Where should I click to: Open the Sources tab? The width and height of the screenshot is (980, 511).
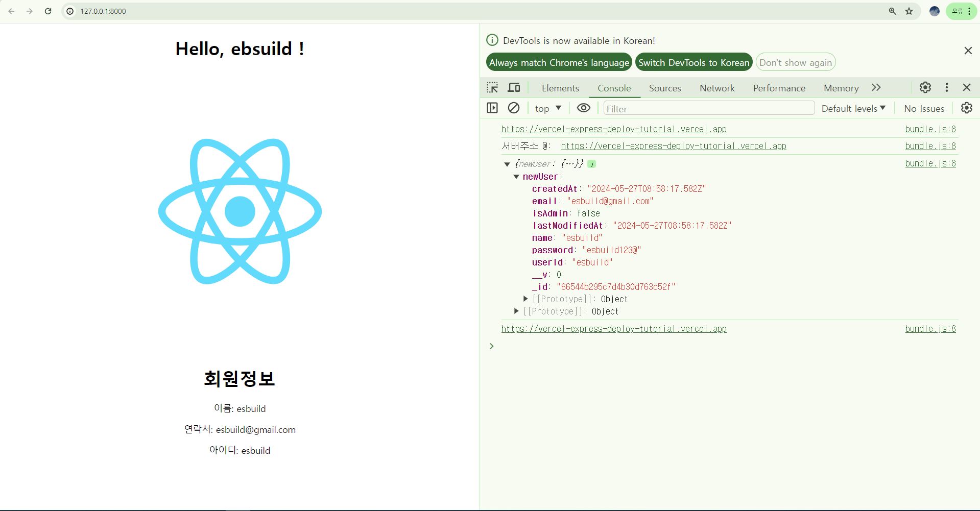(x=665, y=88)
